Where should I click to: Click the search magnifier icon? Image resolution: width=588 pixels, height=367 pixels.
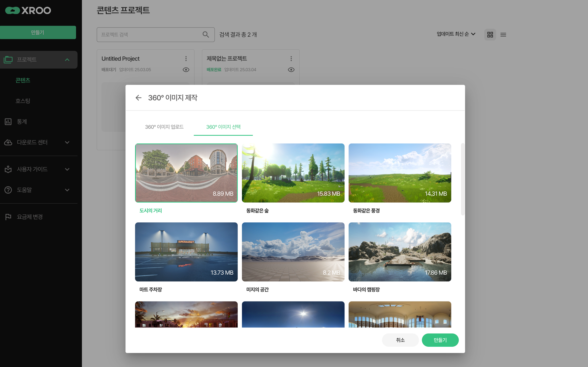click(x=206, y=34)
